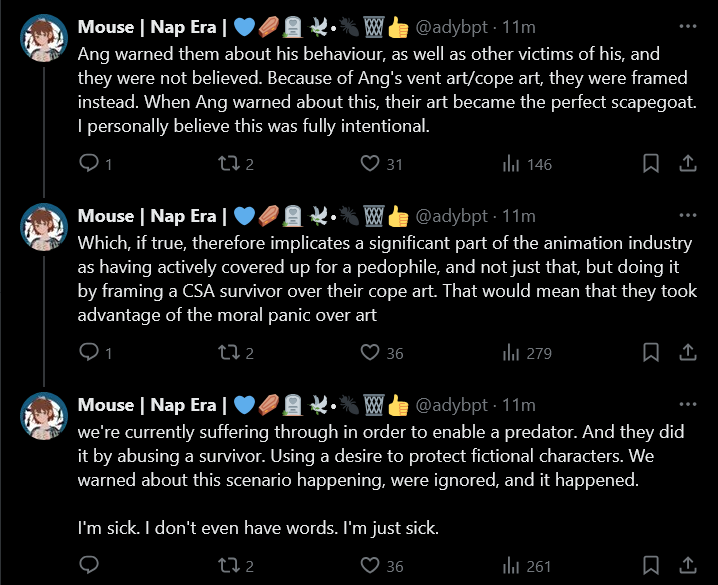
Task: Bookmark the tweet with 279 views
Action: pos(651,352)
